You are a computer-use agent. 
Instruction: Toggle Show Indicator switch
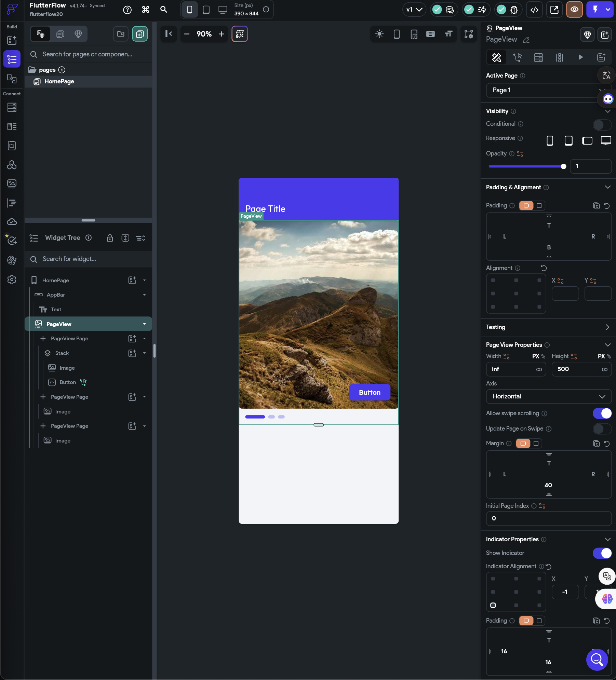tap(602, 553)
